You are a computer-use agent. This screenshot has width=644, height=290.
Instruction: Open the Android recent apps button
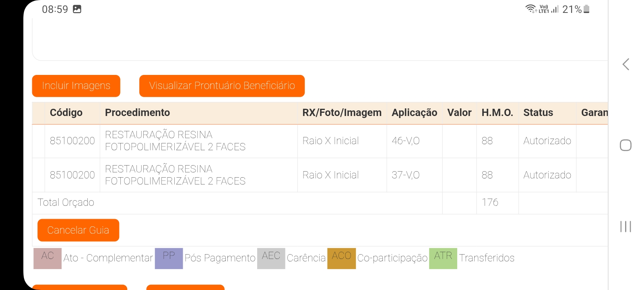coord(625,226)
